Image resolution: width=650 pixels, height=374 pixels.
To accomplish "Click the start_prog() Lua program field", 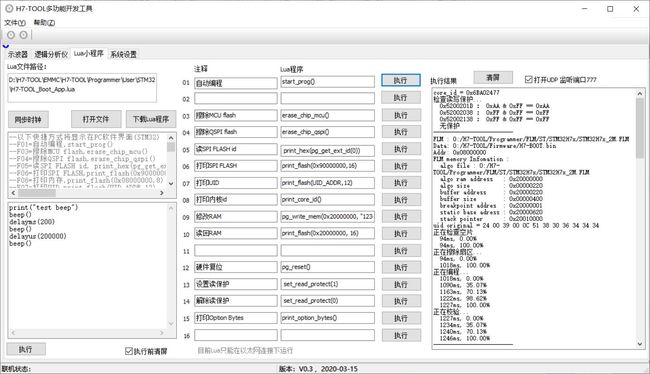I will (x=327, y=82).
